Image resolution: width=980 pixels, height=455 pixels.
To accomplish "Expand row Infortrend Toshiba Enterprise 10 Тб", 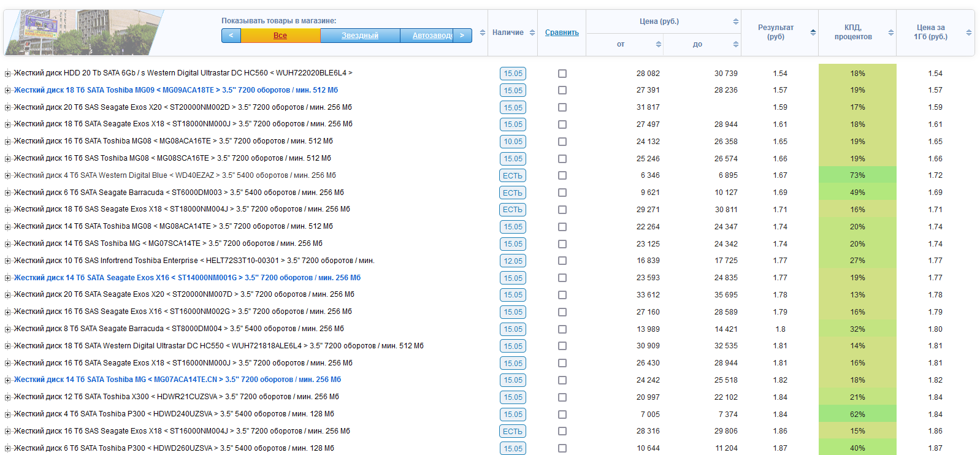I will pyautogui.click(x=8, y=261).
